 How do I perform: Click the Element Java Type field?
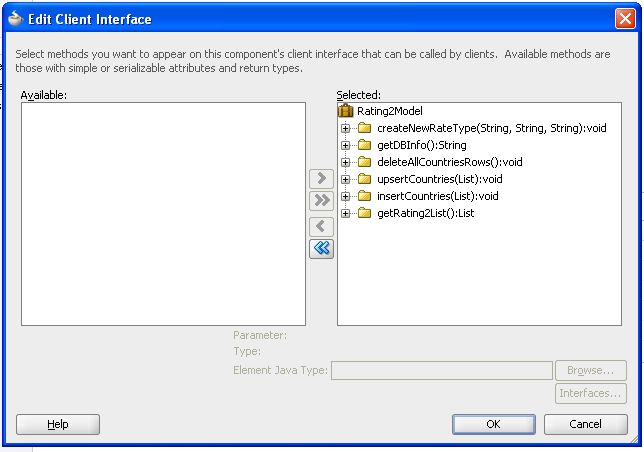[x=441, y=371]
